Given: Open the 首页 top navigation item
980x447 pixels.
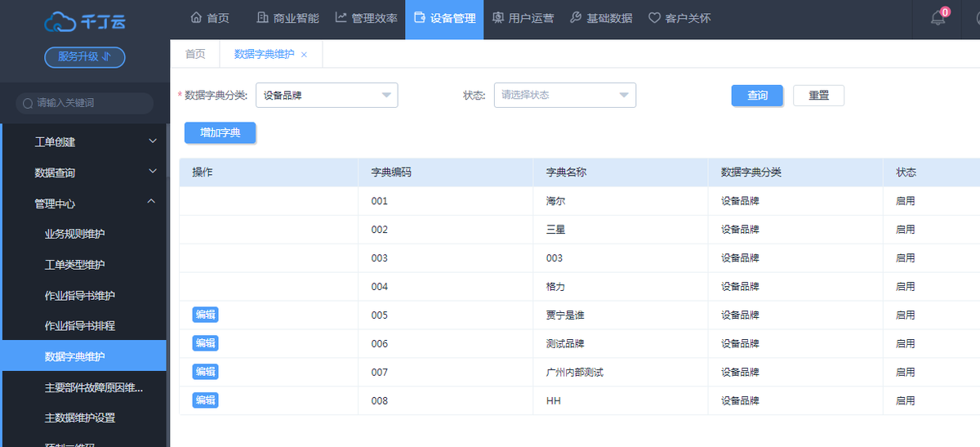Looking at the screenshot, I should click(210, 18).
